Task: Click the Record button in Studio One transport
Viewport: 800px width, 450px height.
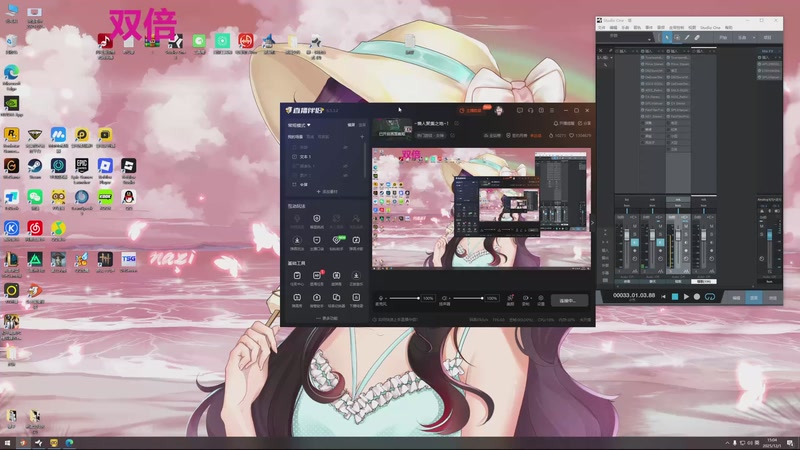Action: pos(697,296)
